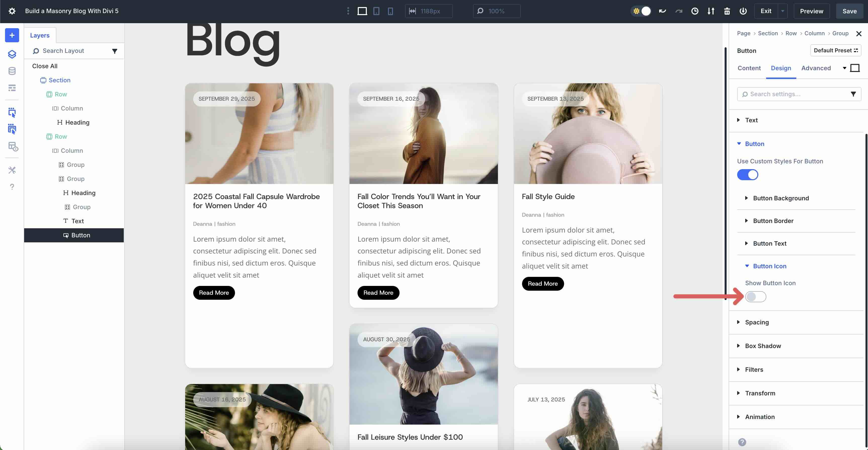Image resolution: width=868 pixels, height=450 pixels.
Task: Expand the Box Shadow settings
Action: (763, 346)
